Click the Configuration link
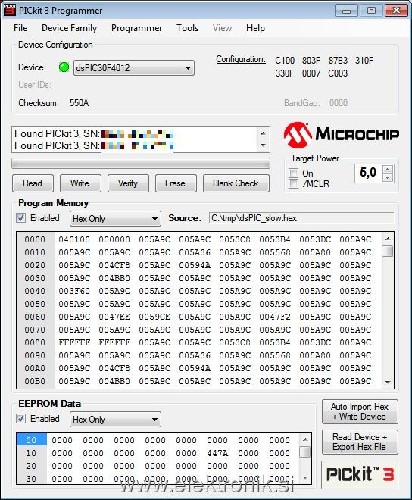Viewport: 412px width, 500px height. coord(241,59)
